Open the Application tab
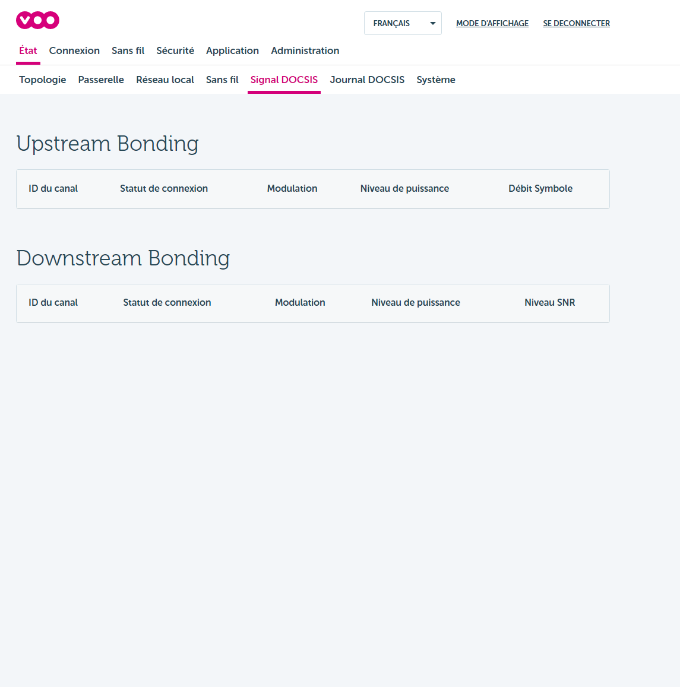This screenshot has width=680, height=687. (232, 51)
